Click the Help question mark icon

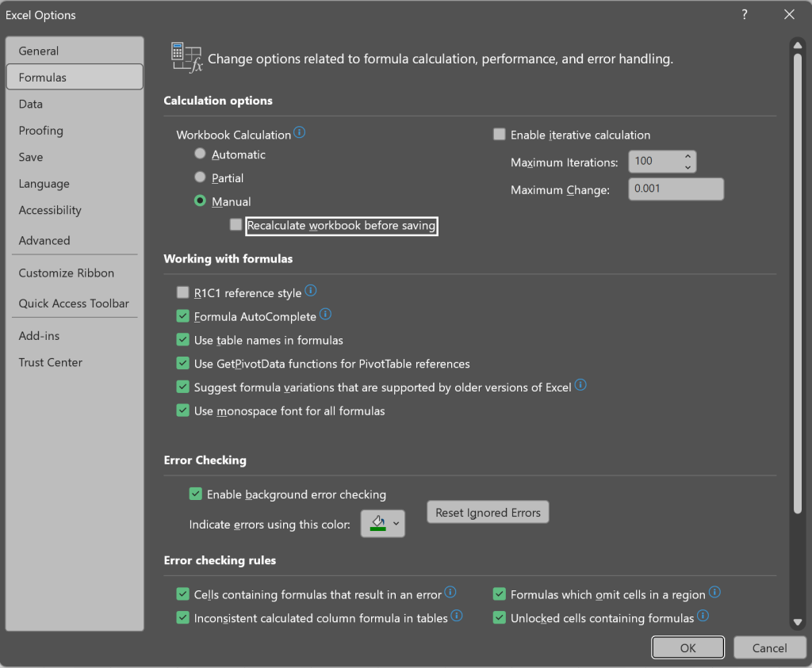pyautogui.click(x=745, y=14)
